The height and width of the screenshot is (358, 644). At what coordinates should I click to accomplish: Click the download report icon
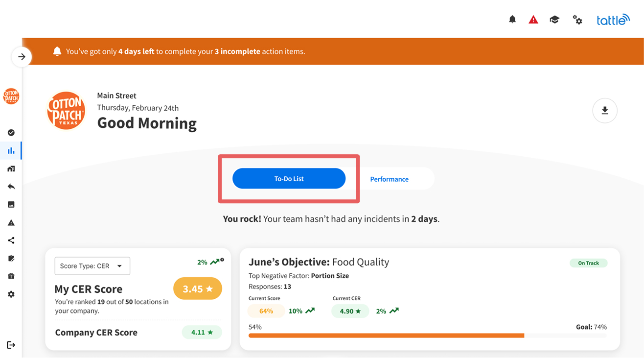(x=605, y=111)
